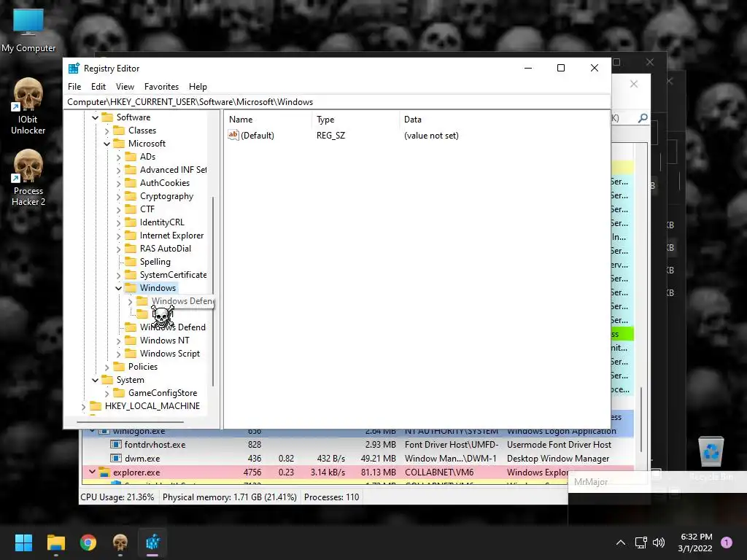Open File Explorer from the taskbar
This screenshot has height=560, width=747.
click(x=55, y=542)
